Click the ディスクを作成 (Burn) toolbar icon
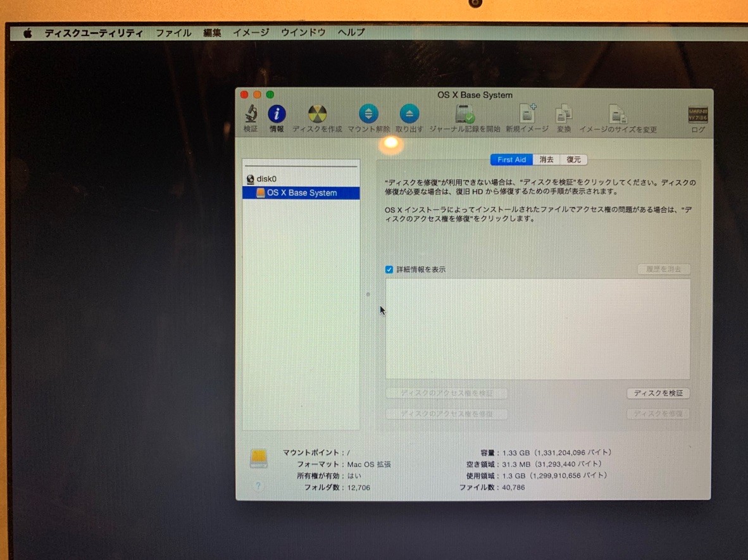The width and height of the screenshot is (748, 560). coord(317,115)
